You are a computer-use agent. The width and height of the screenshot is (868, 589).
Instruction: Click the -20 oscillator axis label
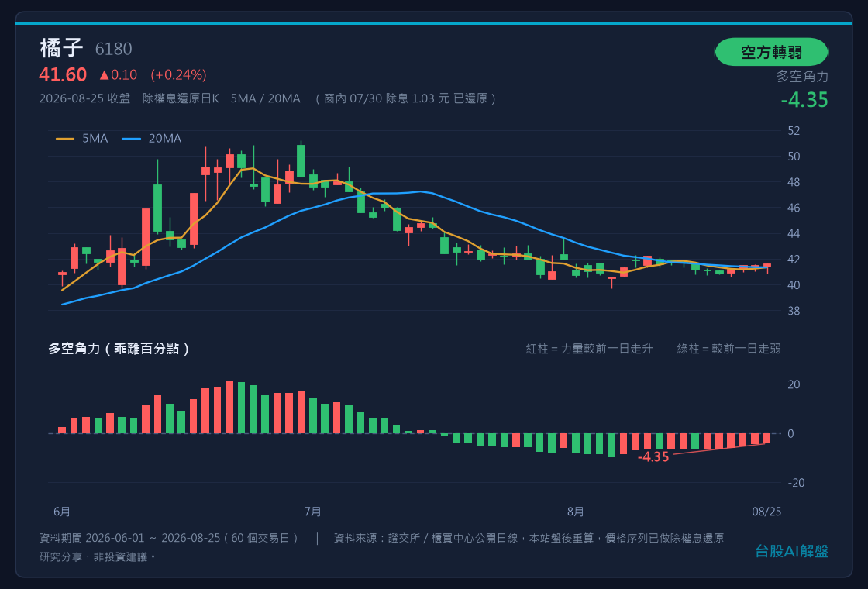(x=796, y=483)
